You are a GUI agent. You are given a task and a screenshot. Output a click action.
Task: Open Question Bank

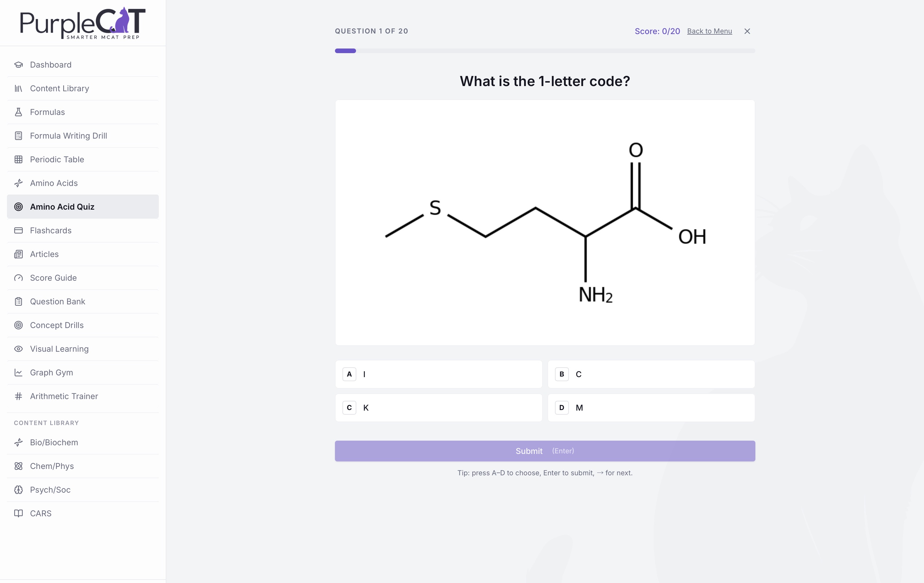tap(83, 301)
